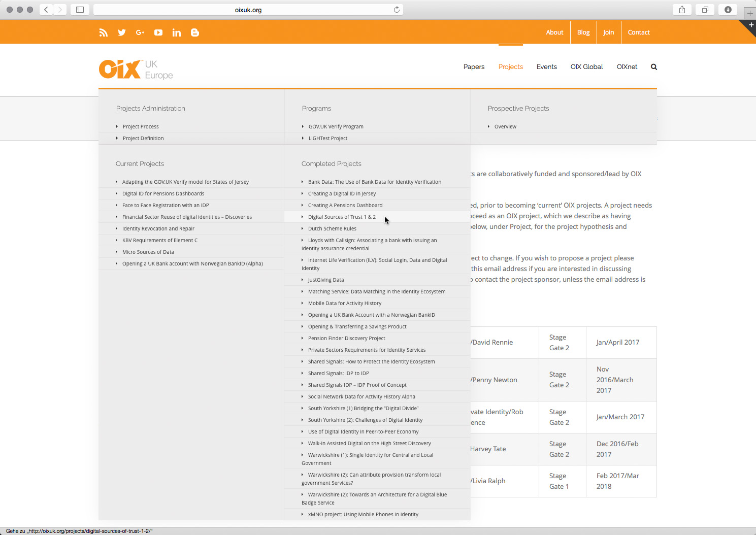The image size is (756, 535).
Task: Click the OIX UK Europe logo
Action: (x=136, y=69)
